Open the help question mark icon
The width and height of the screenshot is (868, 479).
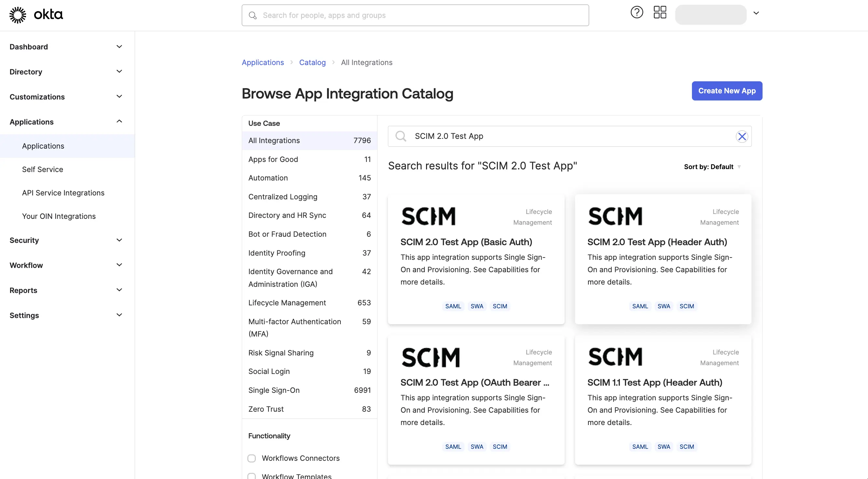point(637,12)
